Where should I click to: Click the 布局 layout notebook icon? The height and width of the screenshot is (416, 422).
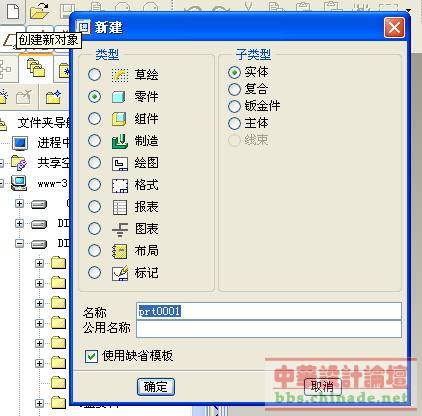pos(120,251)
